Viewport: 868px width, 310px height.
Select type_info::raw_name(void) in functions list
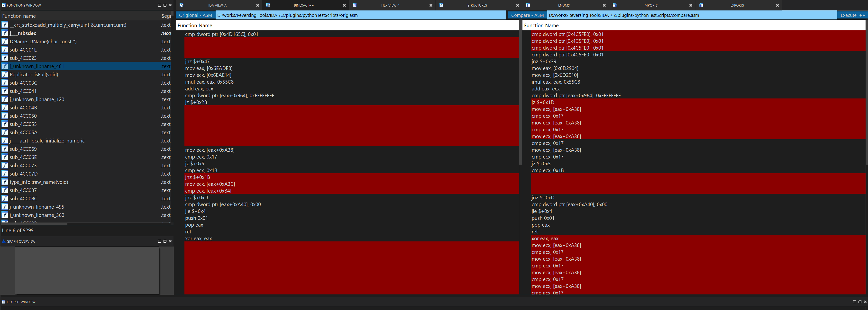(39, 182)
